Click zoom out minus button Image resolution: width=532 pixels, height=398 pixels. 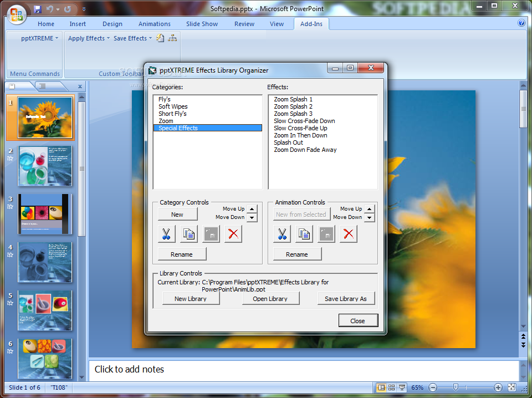(x=433, y=387)
